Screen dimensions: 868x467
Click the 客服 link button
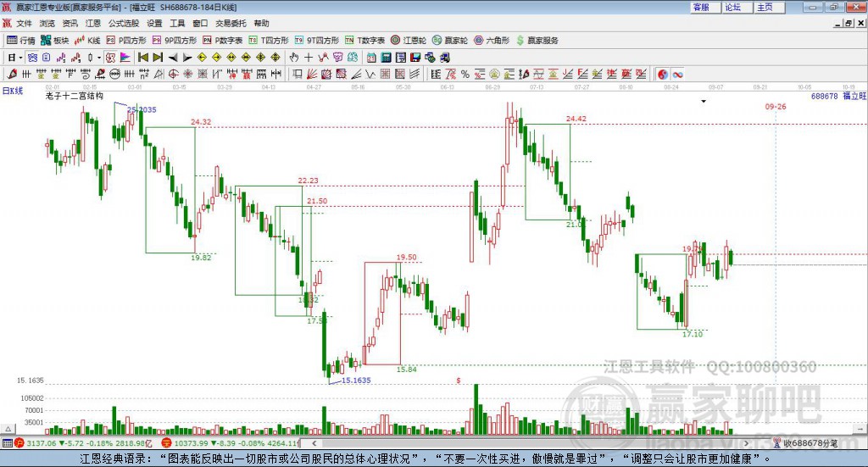(705, 7)
